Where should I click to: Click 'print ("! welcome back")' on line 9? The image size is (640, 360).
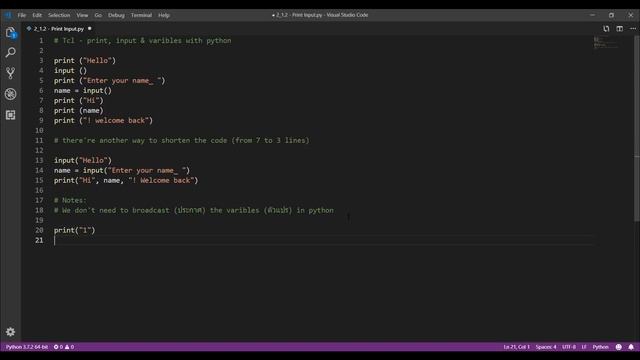coord(103,120)
